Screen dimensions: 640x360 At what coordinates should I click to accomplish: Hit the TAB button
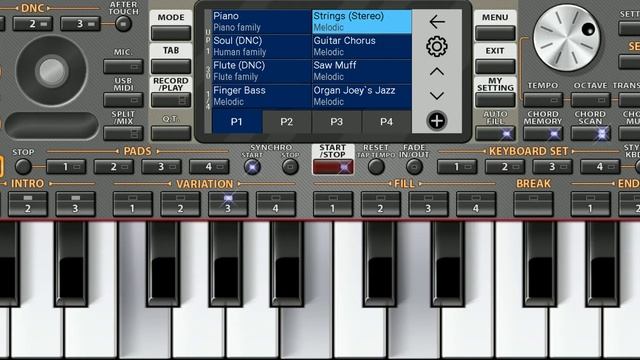(x=171, y=66)
